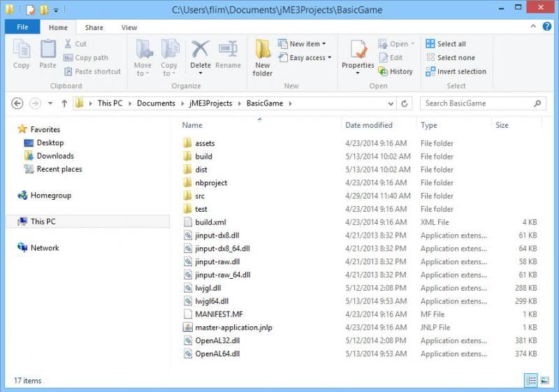
Task: Select Downloads under Favorites
Action: click(49, 156)
